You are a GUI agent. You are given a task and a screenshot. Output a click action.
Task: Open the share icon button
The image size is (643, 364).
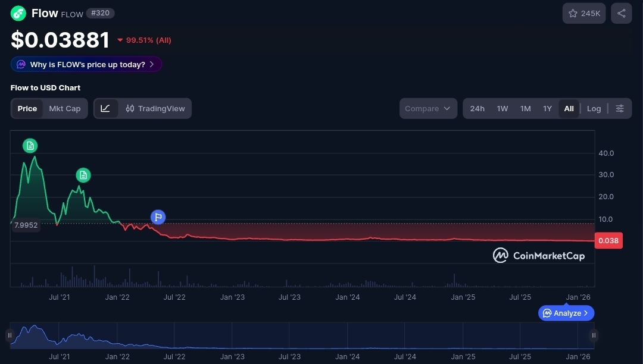[x=621, y=13]
